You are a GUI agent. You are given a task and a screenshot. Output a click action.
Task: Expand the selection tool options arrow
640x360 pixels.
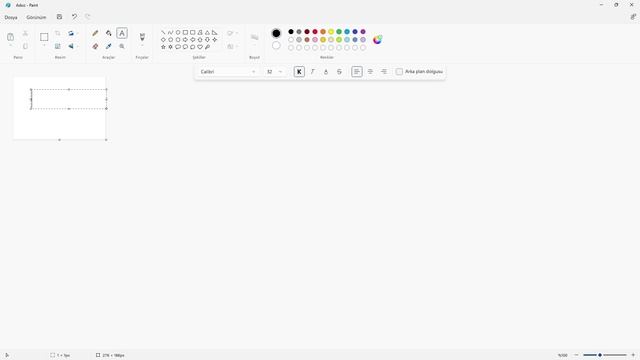[x=44, y=45]
